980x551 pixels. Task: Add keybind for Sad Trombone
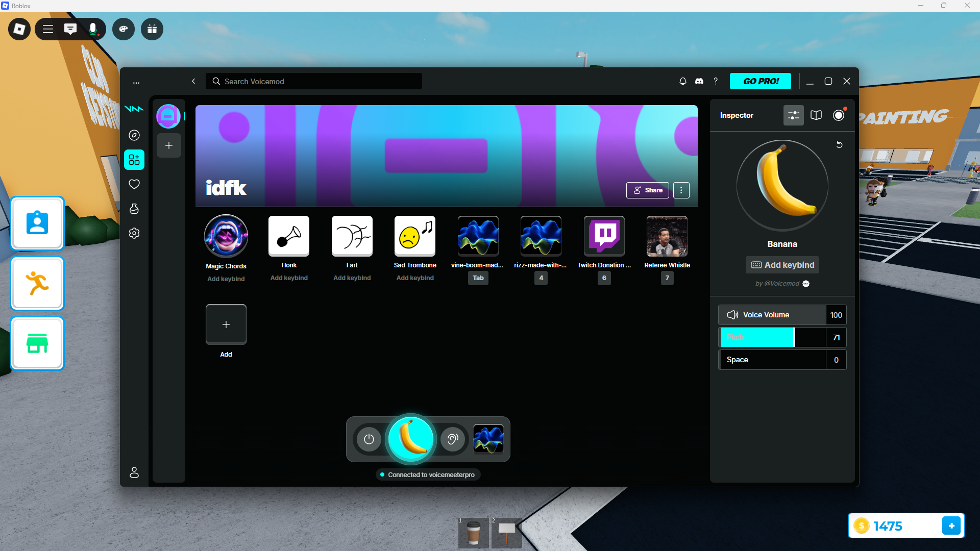pyautogui.click(x=415, y=278)
